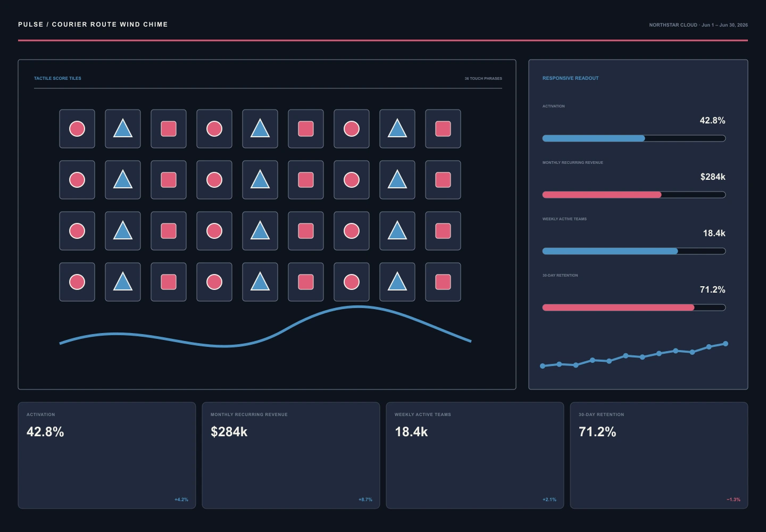766x532 pixels.
Task: Open the Weekly Active Teams card showing 18.4k
Action: pos(475,455)
